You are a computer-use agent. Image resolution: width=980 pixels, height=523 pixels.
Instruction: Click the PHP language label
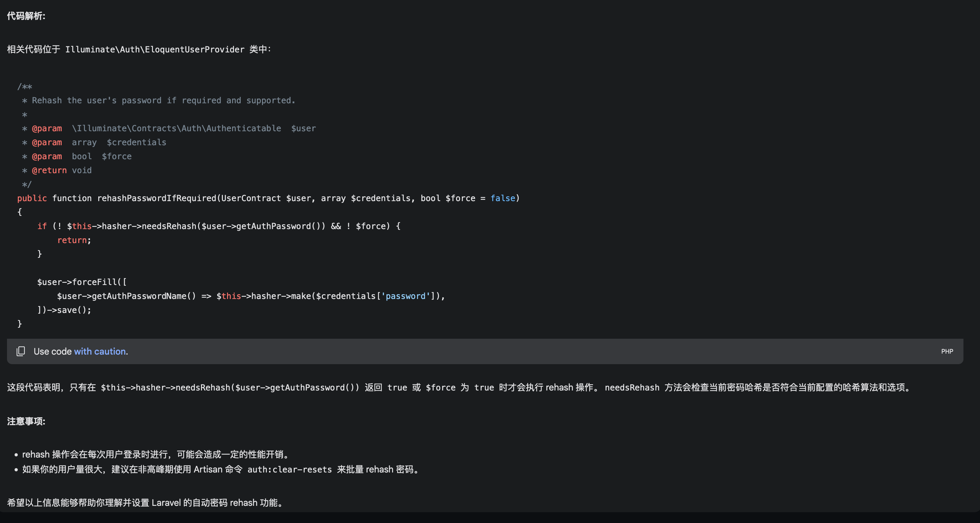pyautogui.click(x=947, y=352)
